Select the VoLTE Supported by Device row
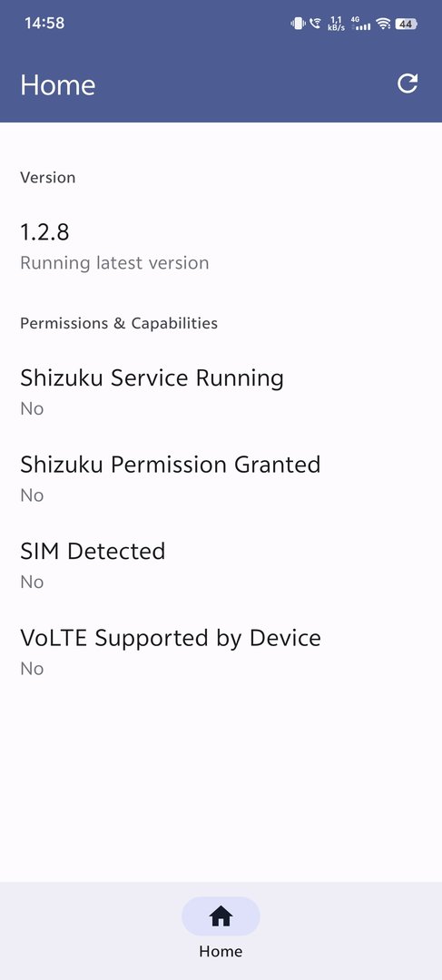The image size is (442, 980). click(221, 652)
